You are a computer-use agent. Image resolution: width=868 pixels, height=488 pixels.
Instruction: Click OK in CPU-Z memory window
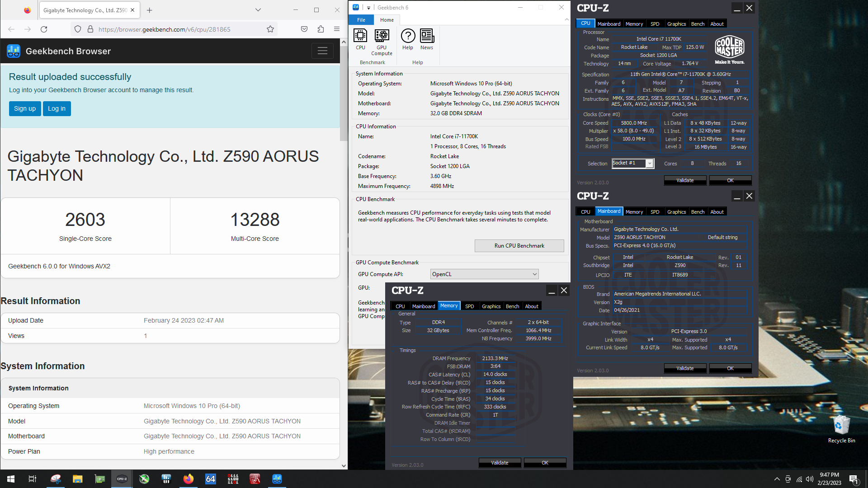click(x=545, y=463)
